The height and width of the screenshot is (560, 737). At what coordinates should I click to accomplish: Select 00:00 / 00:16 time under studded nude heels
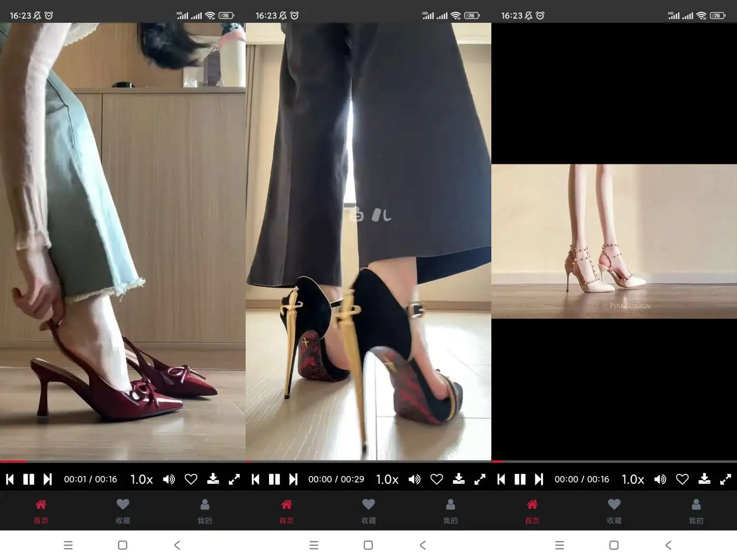click(x=582, y=479)
